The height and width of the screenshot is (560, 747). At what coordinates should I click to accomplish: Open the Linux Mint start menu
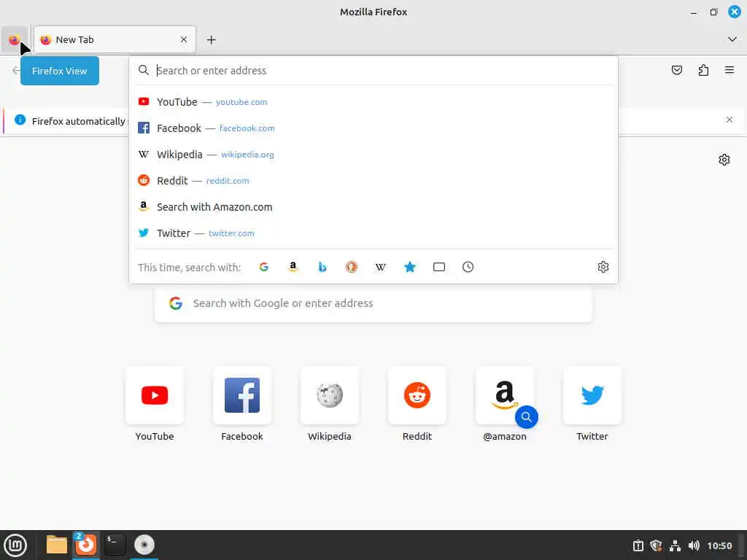tap(15, 545)
